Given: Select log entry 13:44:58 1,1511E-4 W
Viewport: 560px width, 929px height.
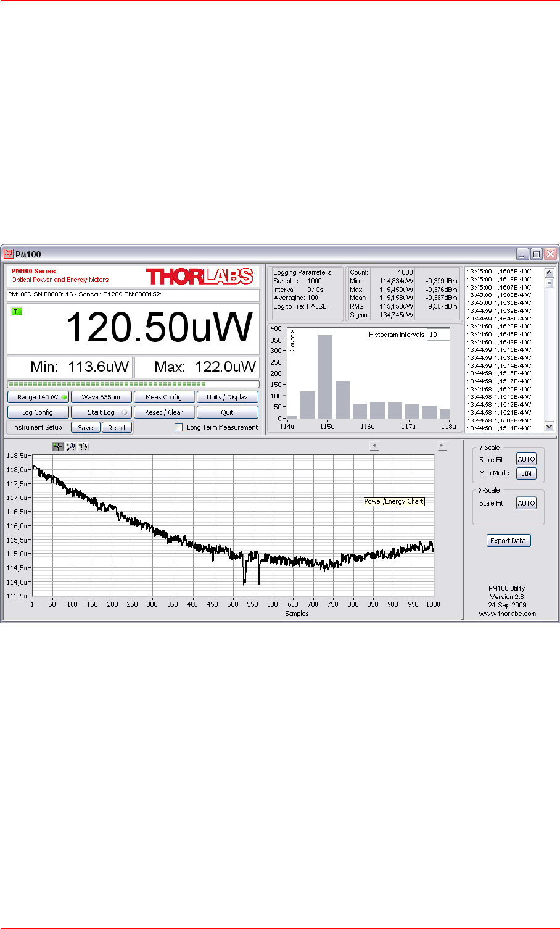Looking at the screenshot, I should coord(499,428).
